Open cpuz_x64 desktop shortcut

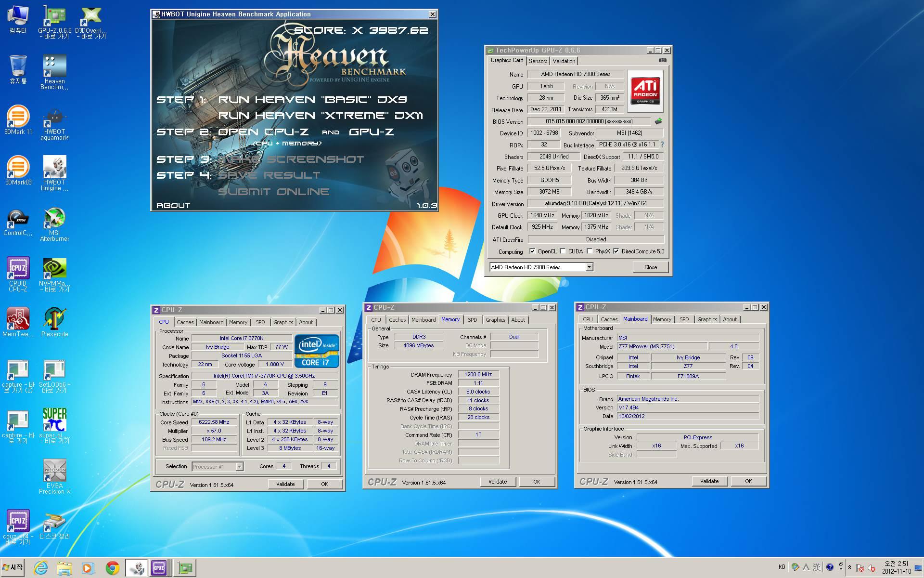(18, 527)
